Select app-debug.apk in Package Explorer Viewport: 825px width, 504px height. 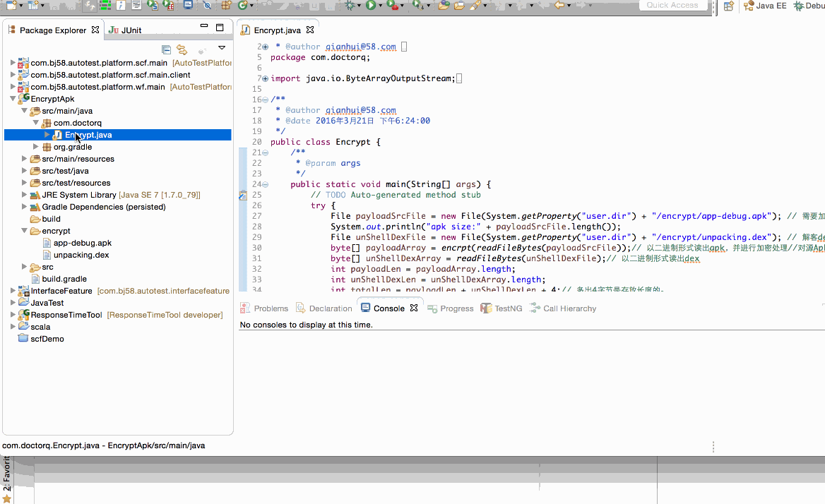click(x=83, y=243)
